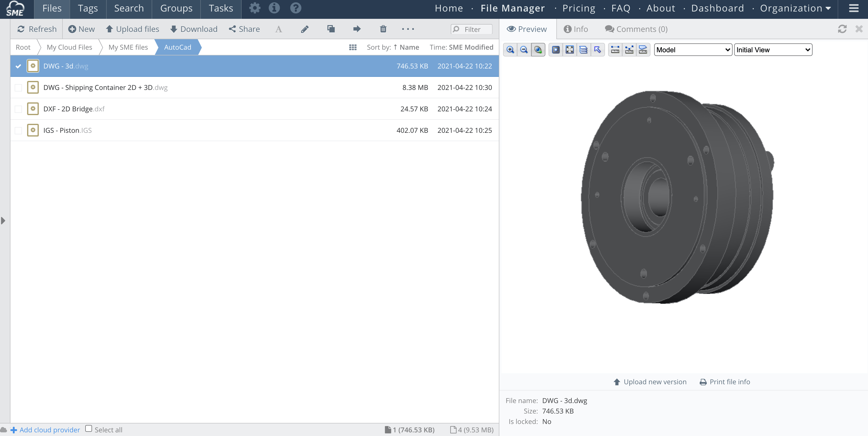Click the zoom in magnifier icon
This screenshot has width=868, height=436.
[x=510, y=50]
